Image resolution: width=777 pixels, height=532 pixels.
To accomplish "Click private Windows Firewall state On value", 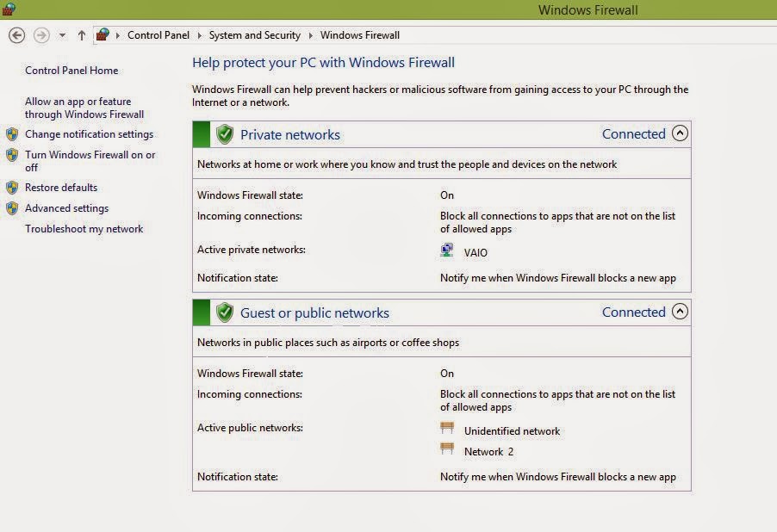I will pyautogui.click(x=447, y=195).
